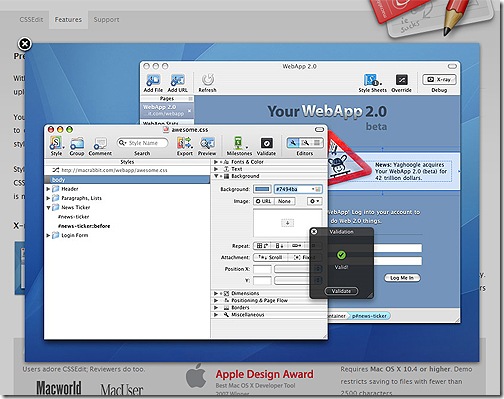Click the Login Form folder icon
The image size is (504, 399).
point(55,235)
